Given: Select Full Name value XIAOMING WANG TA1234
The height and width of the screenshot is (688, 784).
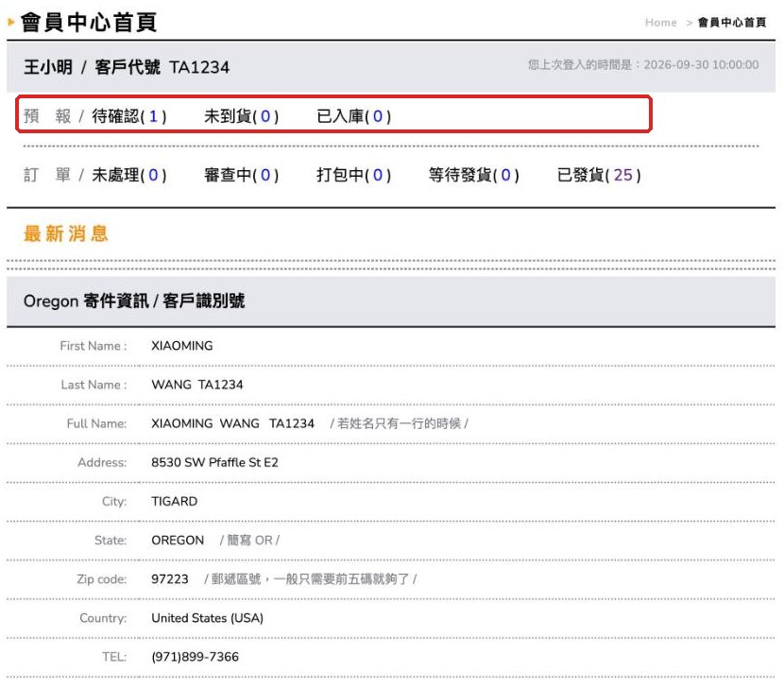Looking at the screenshot, I should click(233, 423).
